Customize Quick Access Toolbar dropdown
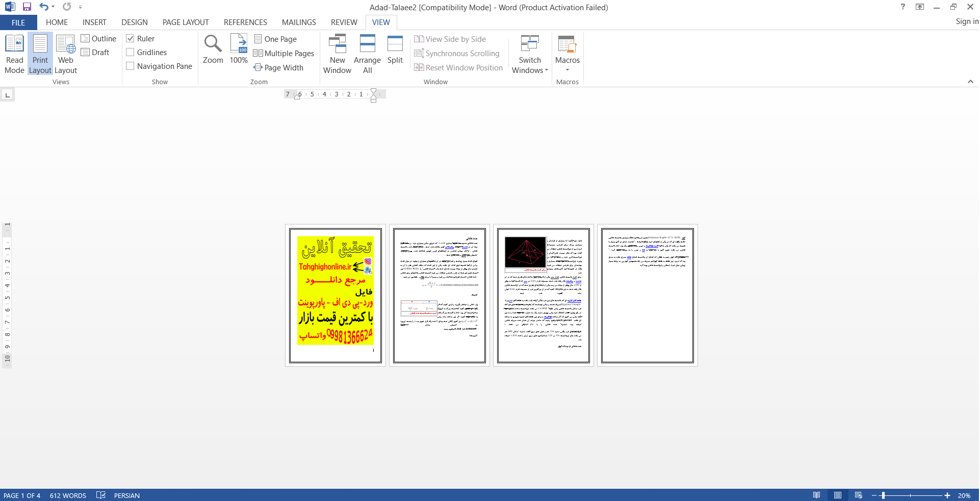Screen dimensions: 980x501 point(81,7)
